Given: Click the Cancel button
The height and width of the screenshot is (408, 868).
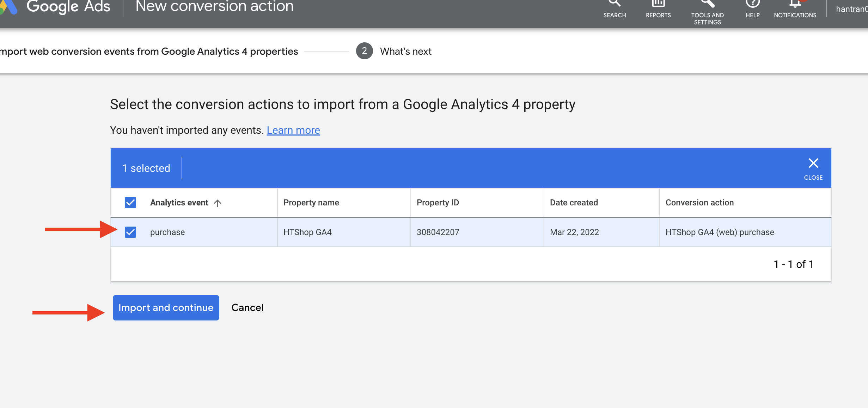Looking at the screenshot, I should pos(247,308).
